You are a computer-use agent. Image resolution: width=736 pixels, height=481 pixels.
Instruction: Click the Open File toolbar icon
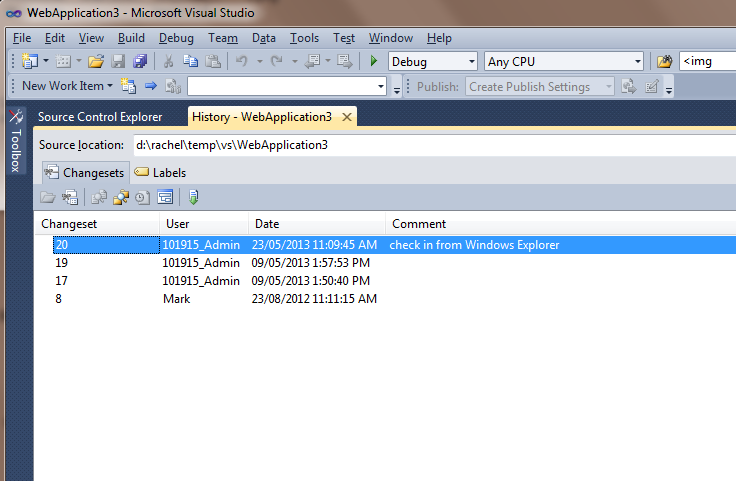coord(96,62)
